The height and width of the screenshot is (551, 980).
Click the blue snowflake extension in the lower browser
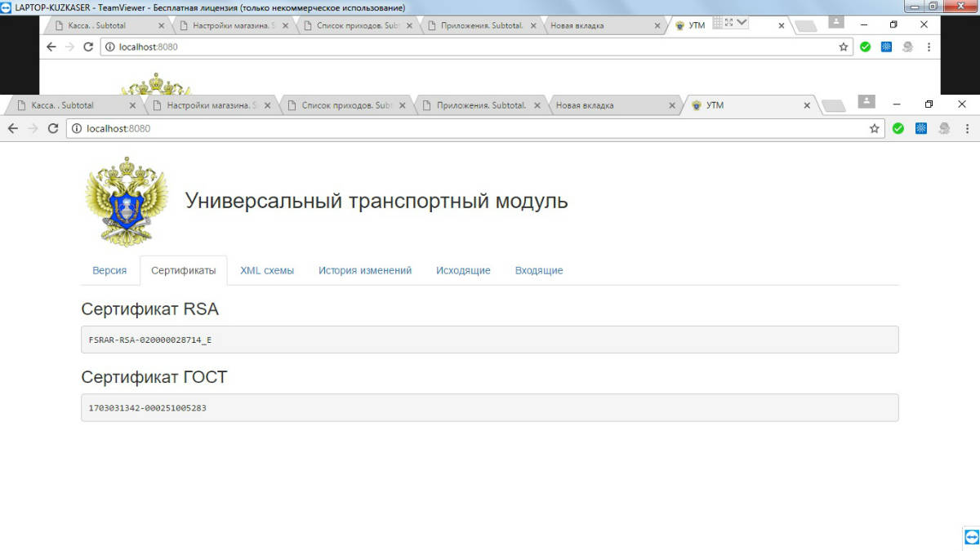pos(920,128)
